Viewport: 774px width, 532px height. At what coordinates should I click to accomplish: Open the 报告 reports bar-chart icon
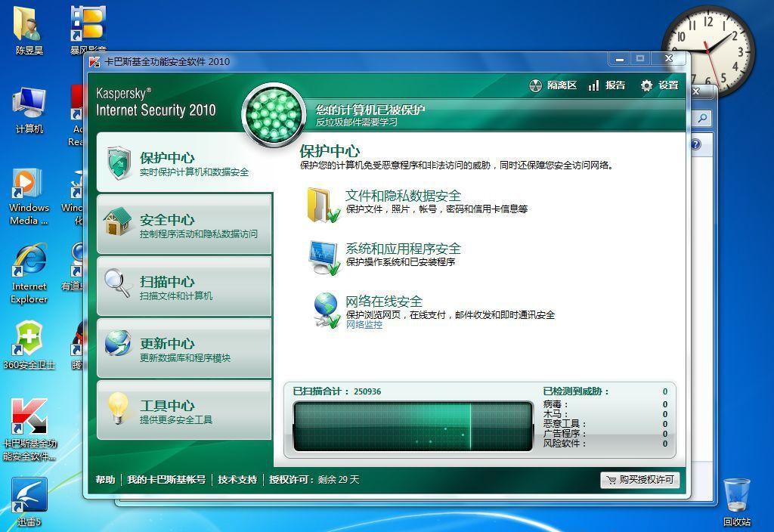(x=595, y=85)
